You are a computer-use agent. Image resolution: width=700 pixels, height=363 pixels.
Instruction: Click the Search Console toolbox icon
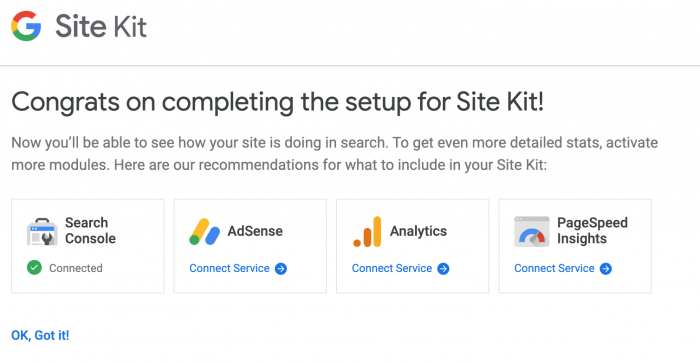[x=42, y=231]
